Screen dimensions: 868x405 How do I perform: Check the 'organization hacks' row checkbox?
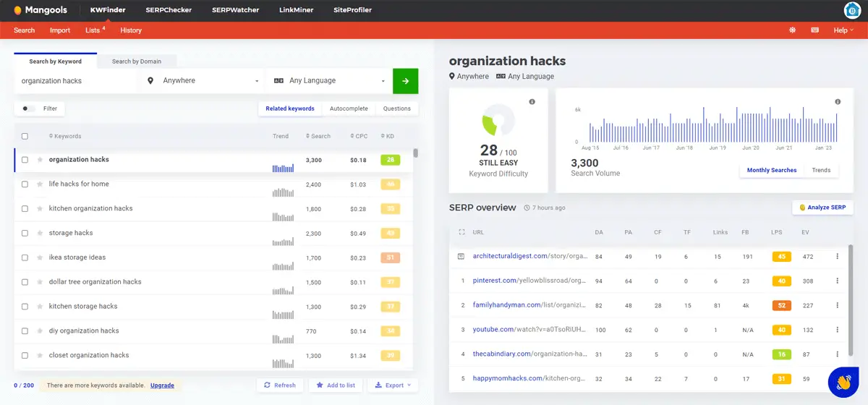25,160
